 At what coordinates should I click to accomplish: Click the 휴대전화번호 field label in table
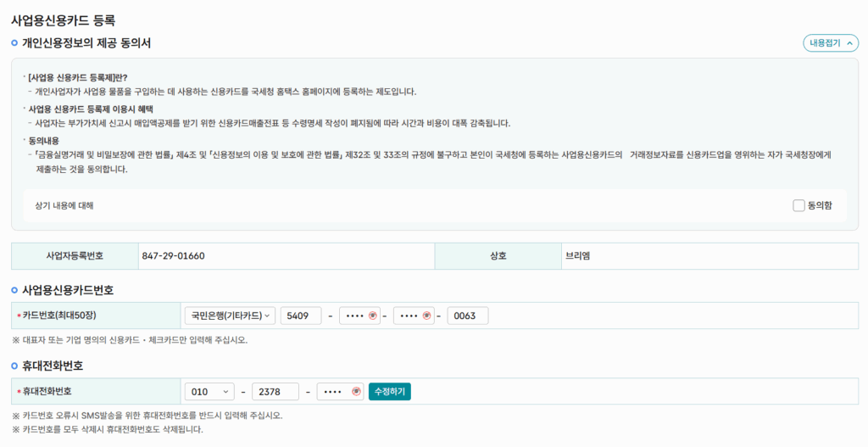click(47, 392)
